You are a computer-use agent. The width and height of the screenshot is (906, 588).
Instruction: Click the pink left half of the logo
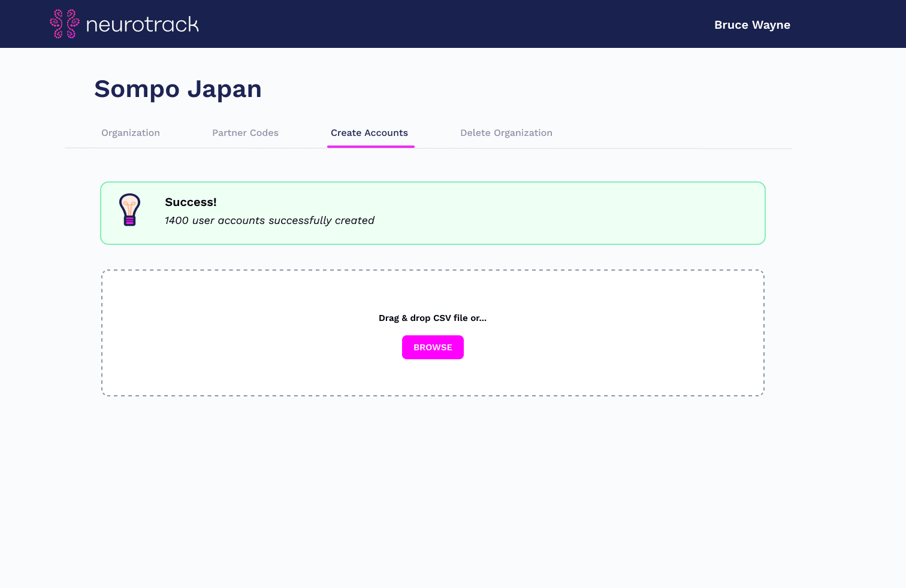[x=58, y=24]
